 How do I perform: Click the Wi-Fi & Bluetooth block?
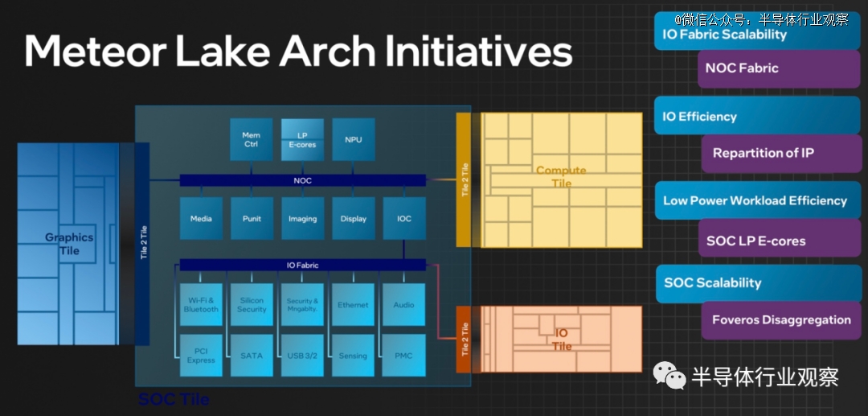[201, 305]
